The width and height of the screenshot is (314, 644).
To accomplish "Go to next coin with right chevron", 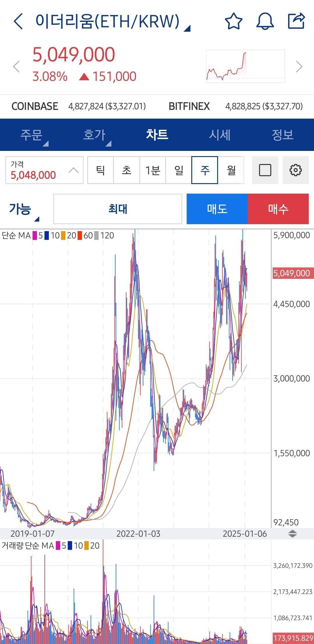I will coord(299,67).
